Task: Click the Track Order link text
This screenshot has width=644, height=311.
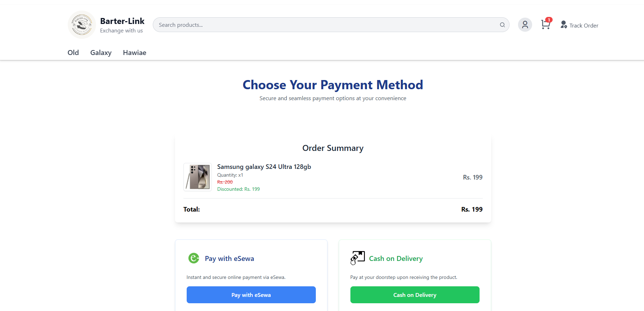Action: pyautogui.click(x=584, y=25)
